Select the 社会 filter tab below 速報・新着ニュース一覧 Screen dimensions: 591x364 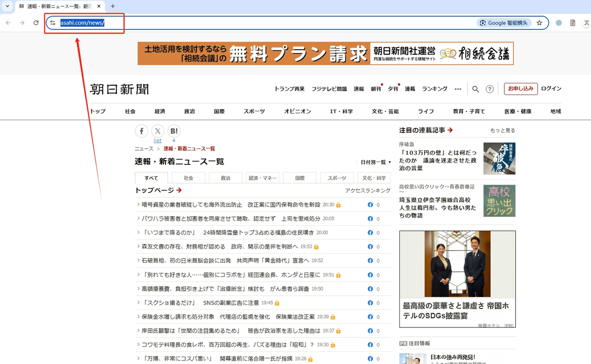pyautogui.click(x=189, y=178)
